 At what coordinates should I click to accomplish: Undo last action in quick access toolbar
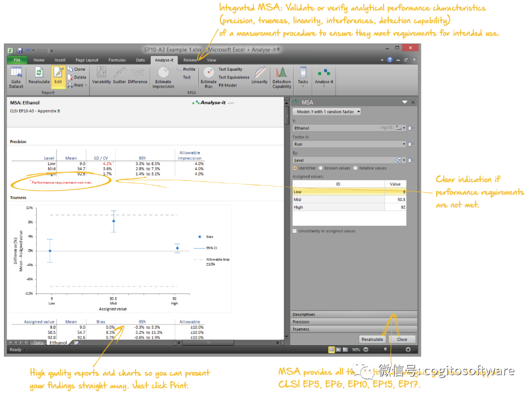28,50
